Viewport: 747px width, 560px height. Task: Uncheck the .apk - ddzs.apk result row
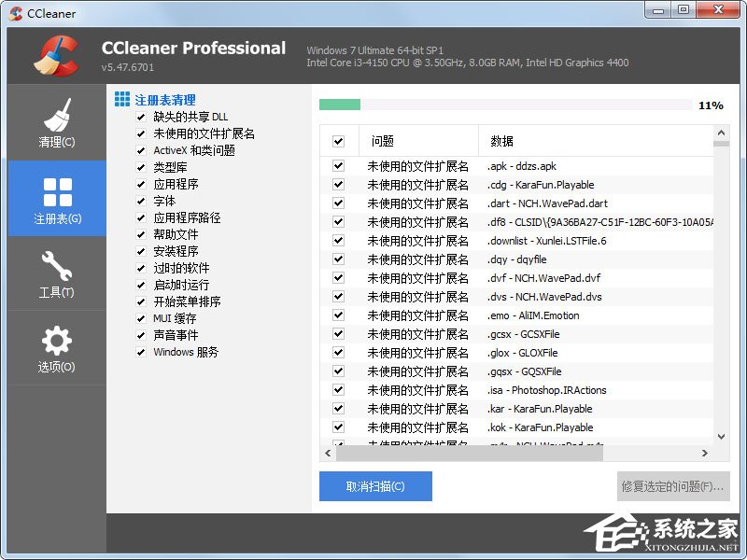click(x=337, y=165)
